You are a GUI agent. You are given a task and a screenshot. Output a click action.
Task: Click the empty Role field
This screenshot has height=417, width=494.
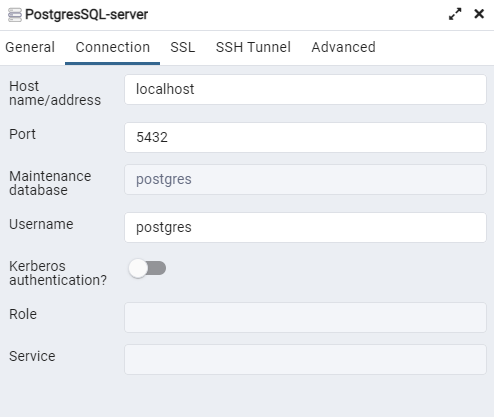point(305,318)
